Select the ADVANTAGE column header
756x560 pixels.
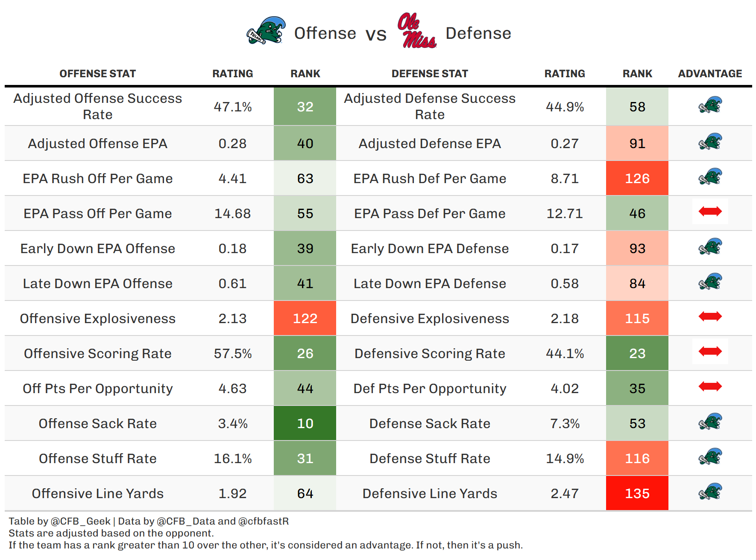pos(710,74)
